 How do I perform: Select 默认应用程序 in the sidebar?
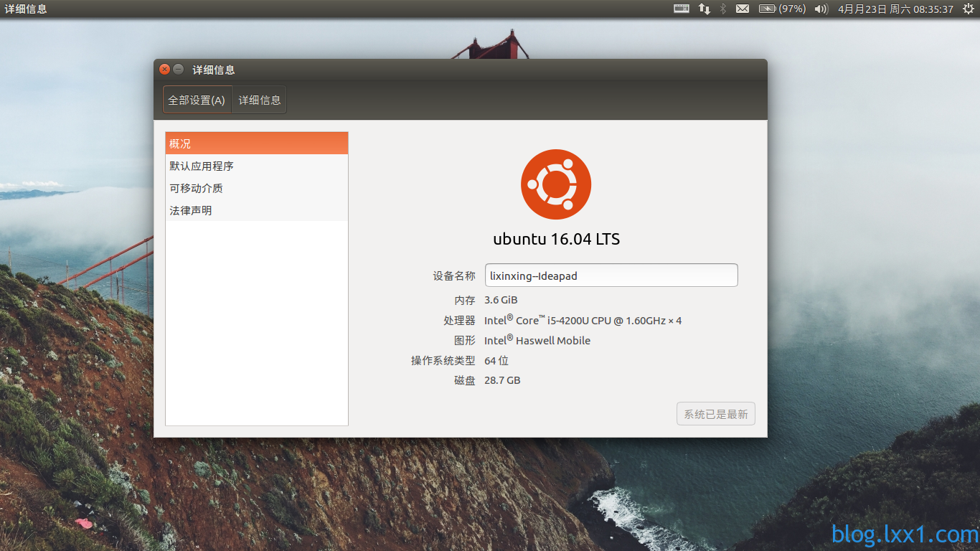coord(257,166)
